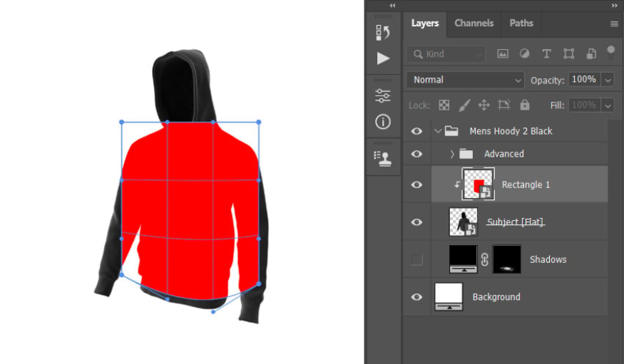This screenshot has height=364, width=624.
Task: Select the Background layer name
Action: coord(496,297)
